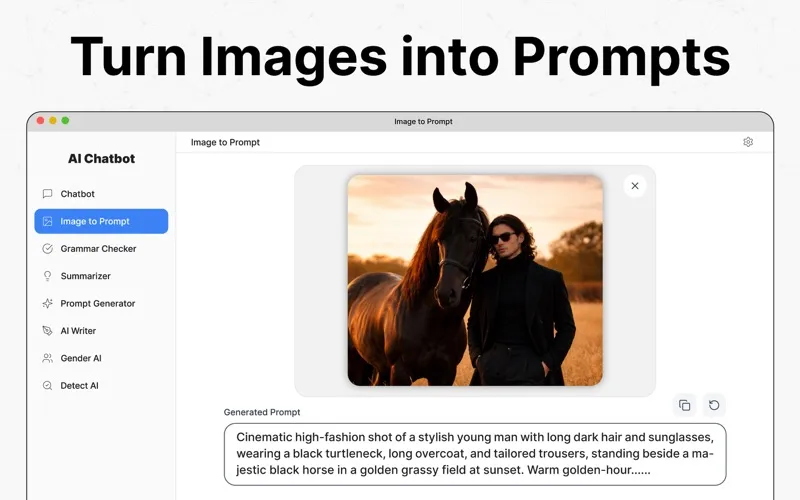This screenshot has height=500, width=800.
Task: Open the Grammar Checker tool
Action: pos(101,248)
